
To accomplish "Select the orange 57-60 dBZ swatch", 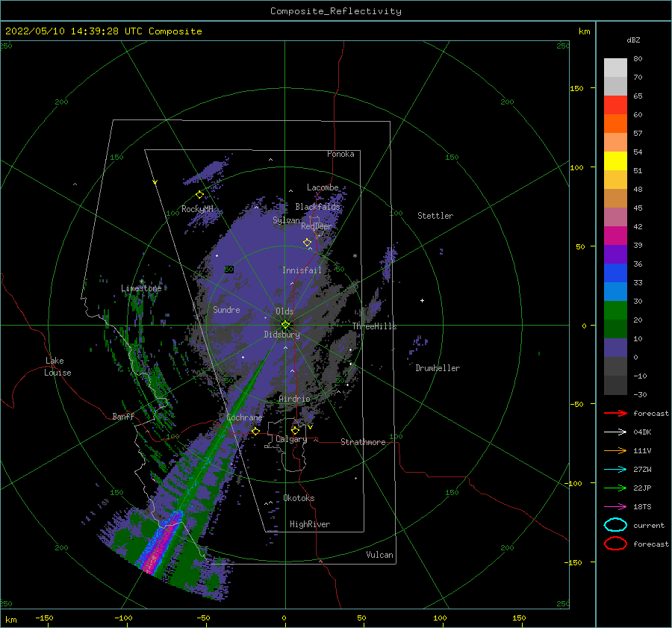I will [x=615, y=124].
